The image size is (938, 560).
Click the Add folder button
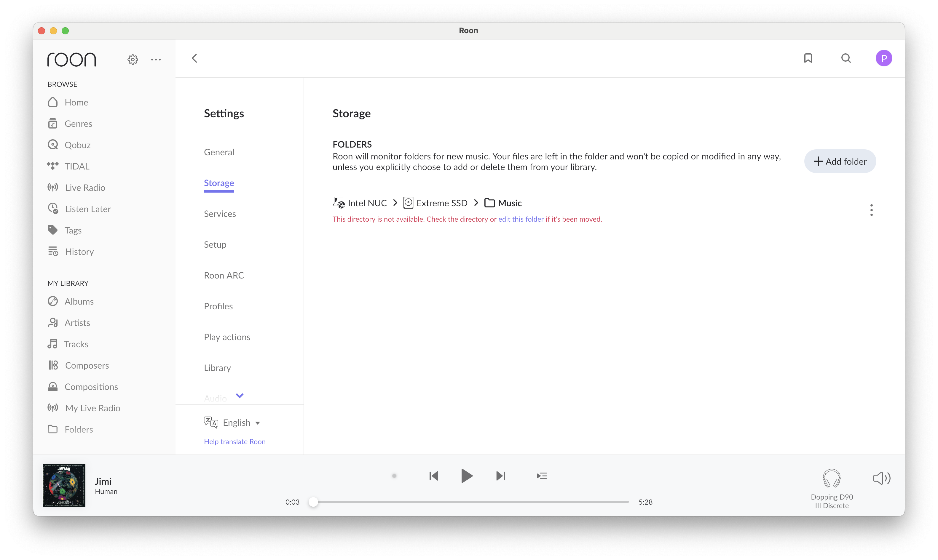click(840, 161)
